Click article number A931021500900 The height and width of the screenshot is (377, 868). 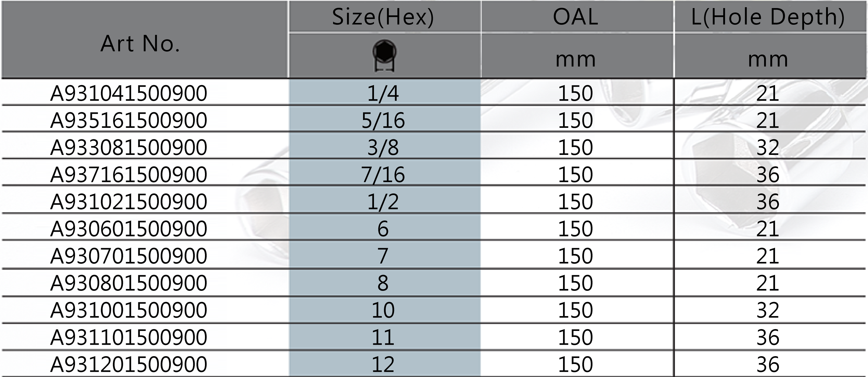(x=129, y=202)
